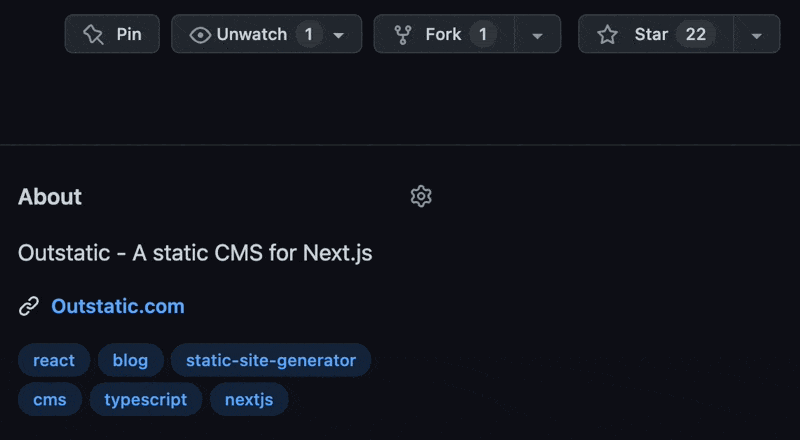
Task: Select the react topic tag
Action: (x=54, y=360)
